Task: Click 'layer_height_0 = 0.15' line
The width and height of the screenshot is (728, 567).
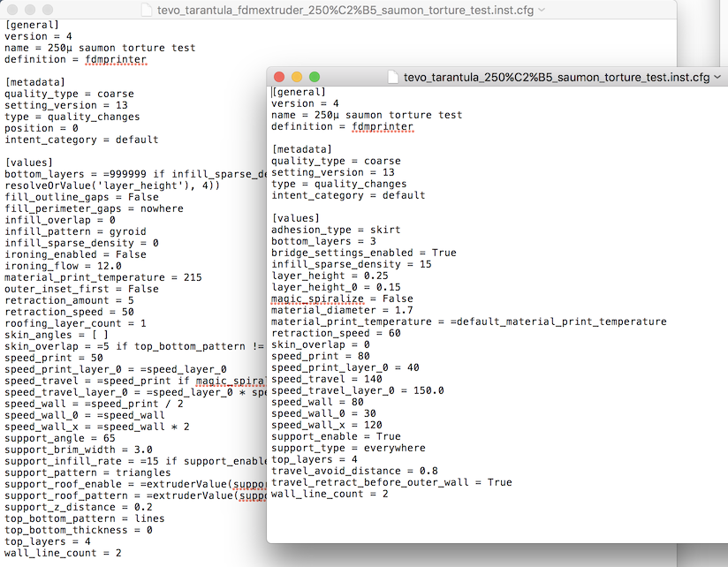Action: [336, 287]
